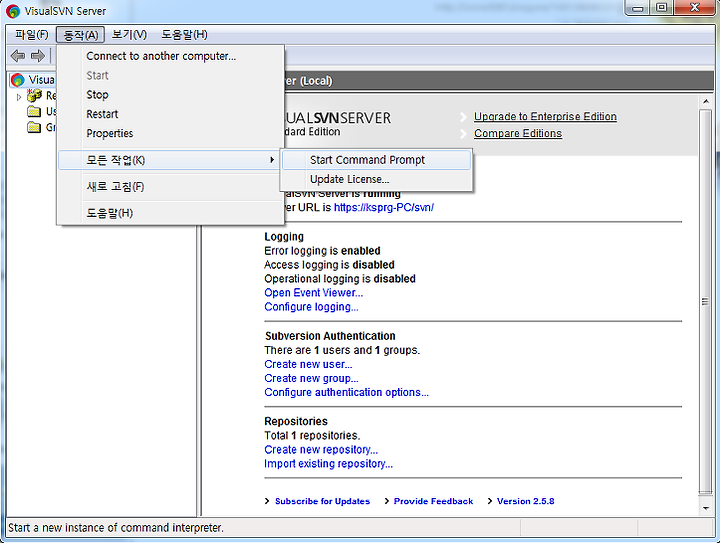Screen dimensions: 720x543
Task: Click the VisualSVN logo in title bar
Action: tap(13, 11)
